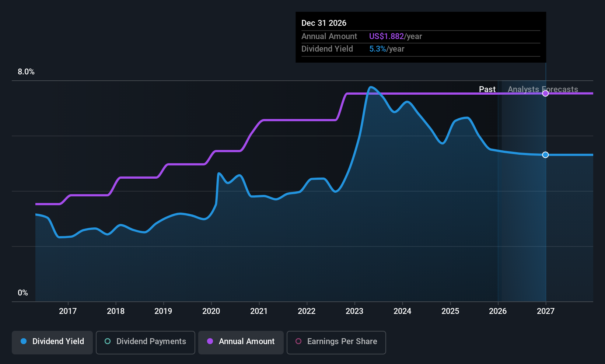Click the 5.3%/year dividend yield value

387,49
